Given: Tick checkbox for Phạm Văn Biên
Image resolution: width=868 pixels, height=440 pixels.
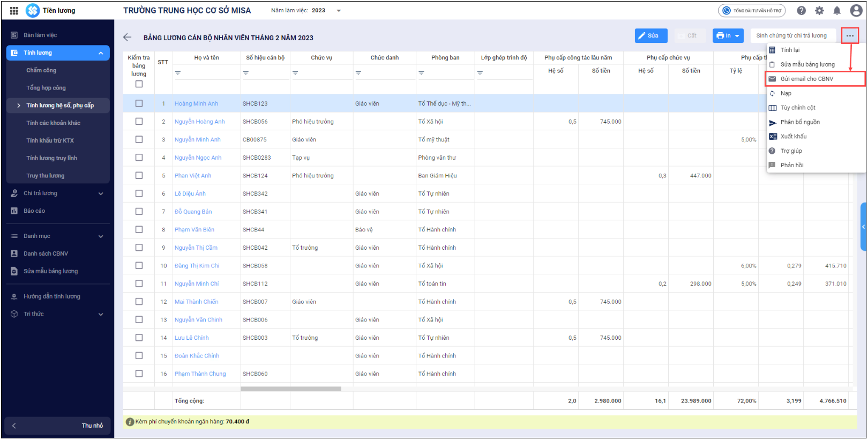Looking at the screenshot, I should pyautogui.click(x=139, y=229).
